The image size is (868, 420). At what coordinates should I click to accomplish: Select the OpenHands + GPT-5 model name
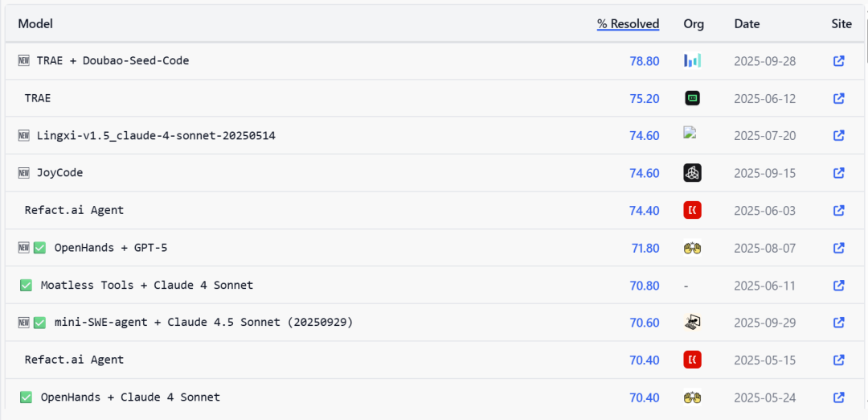click(x=111, y=248)
